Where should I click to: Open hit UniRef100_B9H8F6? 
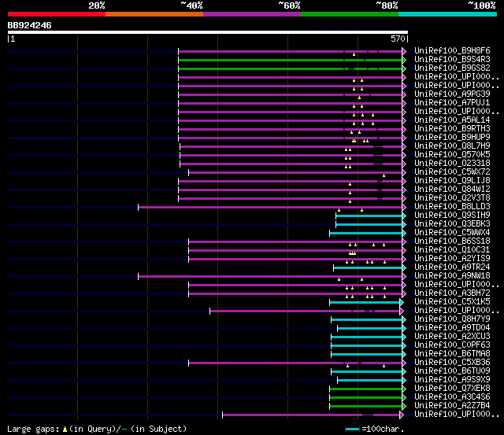coord(452,50)
